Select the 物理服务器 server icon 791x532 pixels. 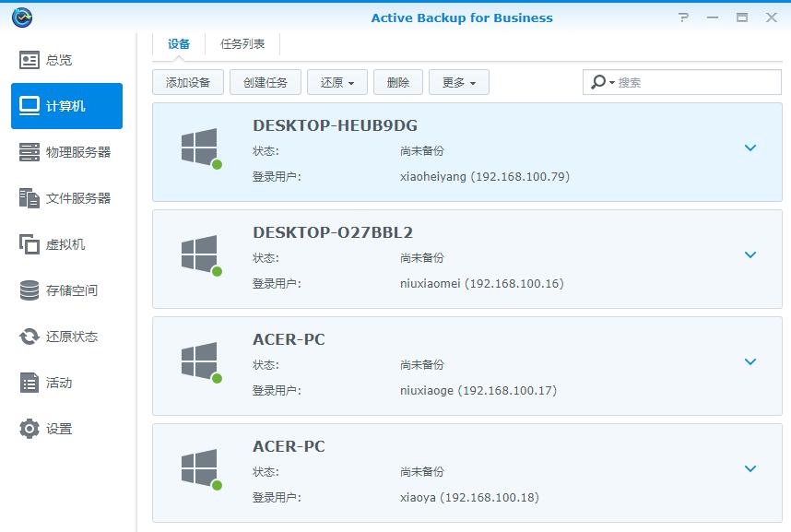point(30,152)
